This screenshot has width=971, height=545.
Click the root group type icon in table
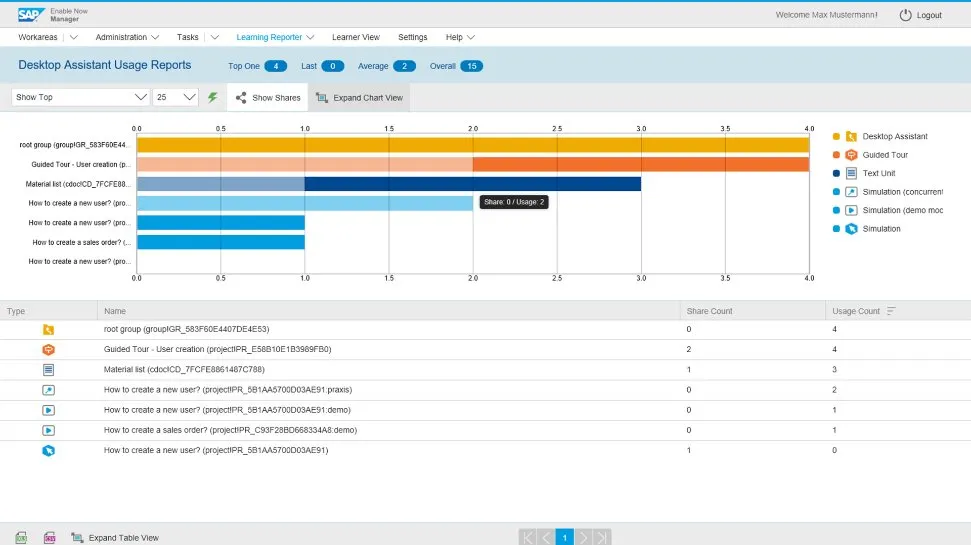(x=48, y=329)
